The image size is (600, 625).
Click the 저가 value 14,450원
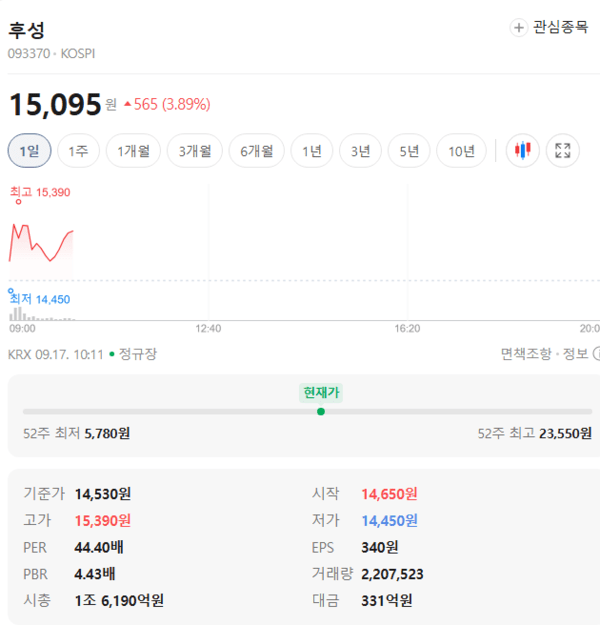389,521
